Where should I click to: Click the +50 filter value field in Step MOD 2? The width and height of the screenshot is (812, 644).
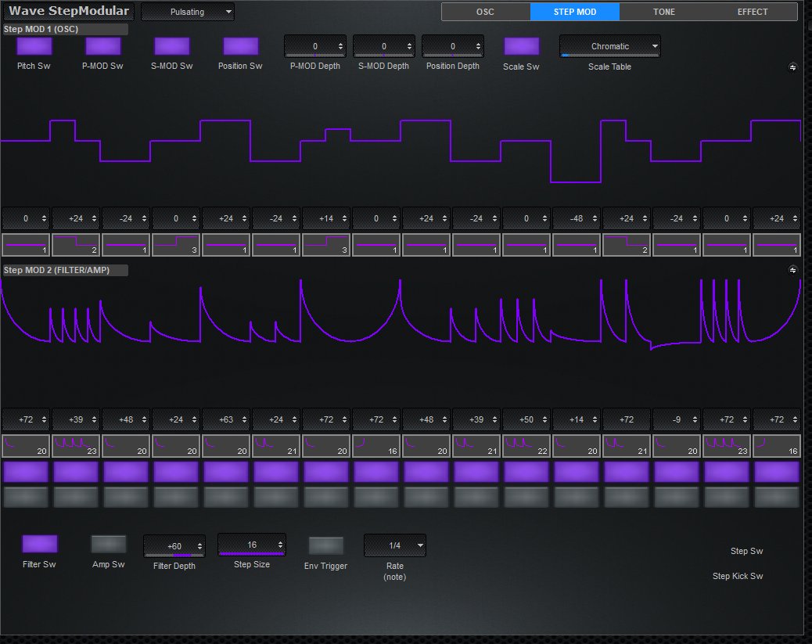click(526, 419)
